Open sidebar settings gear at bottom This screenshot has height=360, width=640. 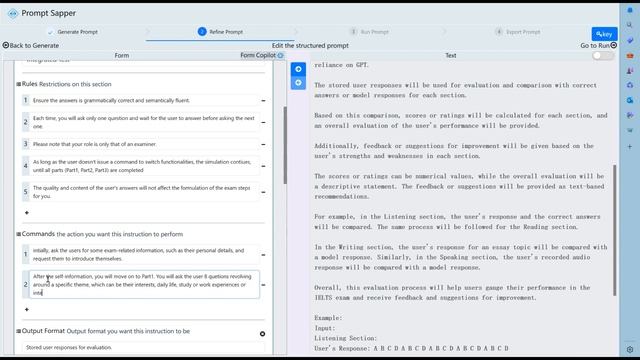[630, 350]
